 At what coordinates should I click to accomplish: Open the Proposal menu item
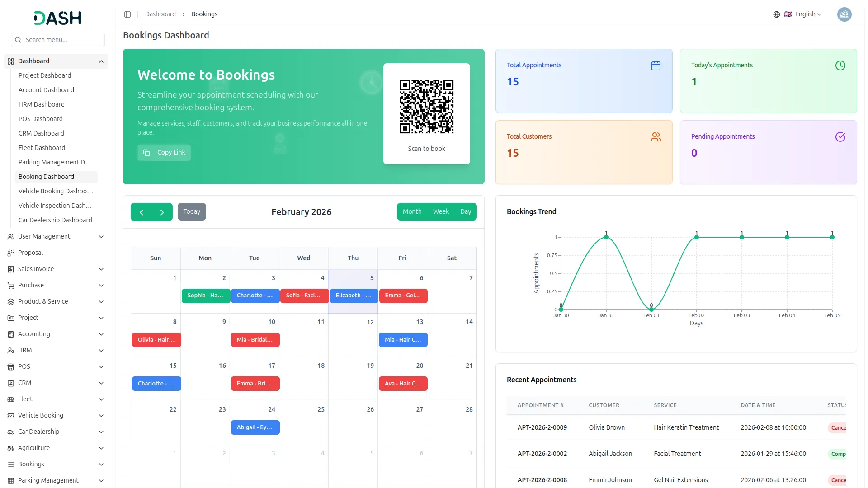[30, 253]
